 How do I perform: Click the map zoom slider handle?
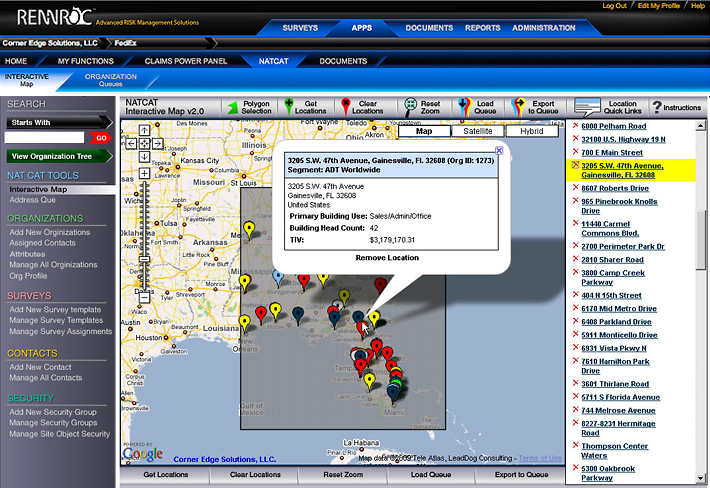click(x=144, y=259)
